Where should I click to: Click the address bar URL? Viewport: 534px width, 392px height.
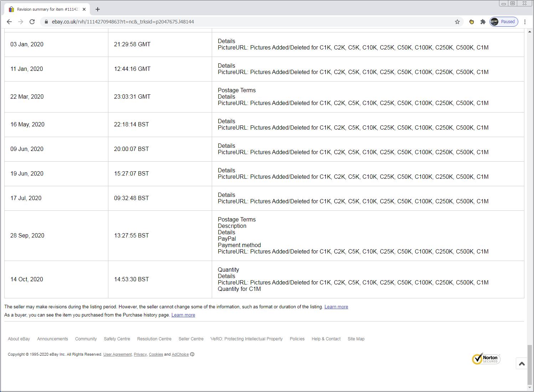point(123,22)
